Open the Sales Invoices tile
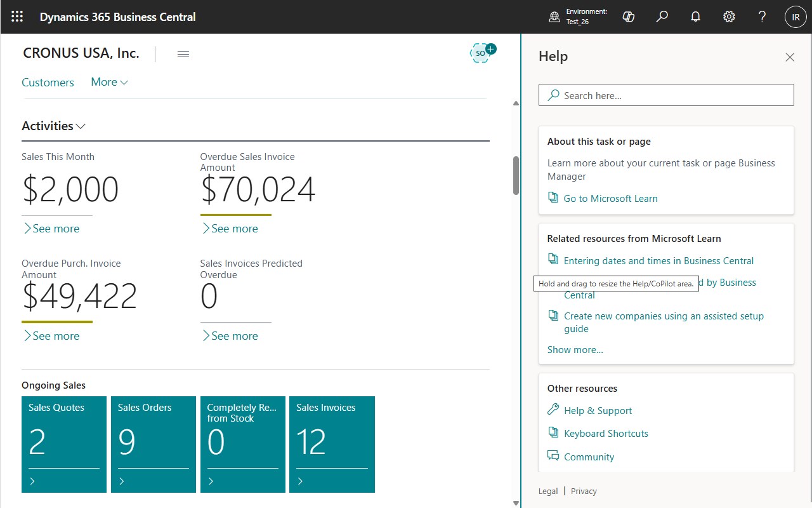Image resolution: width=812 pixels, height=508 pixels. tap(332, 444)
